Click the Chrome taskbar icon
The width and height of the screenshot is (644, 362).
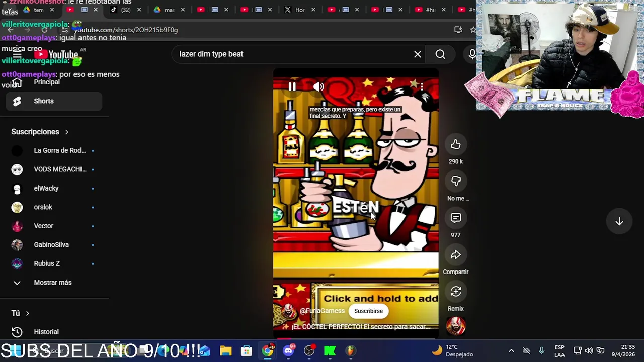pos(267,351)
